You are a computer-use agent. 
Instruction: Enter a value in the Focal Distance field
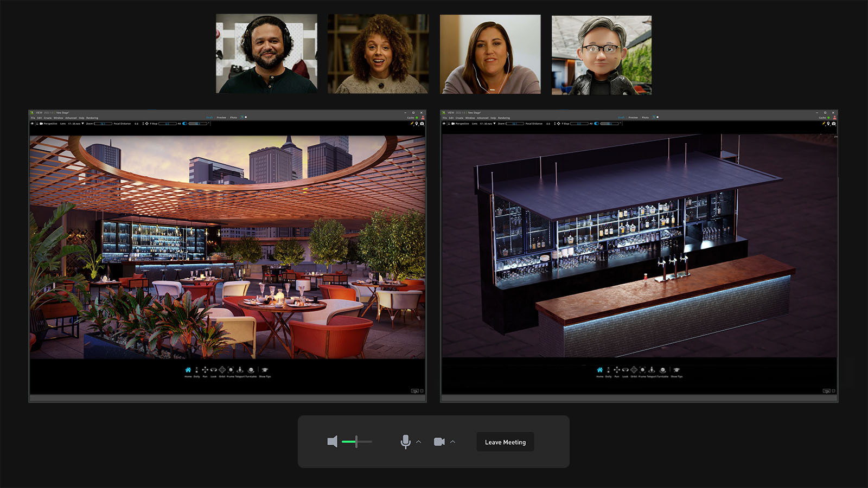136,124
